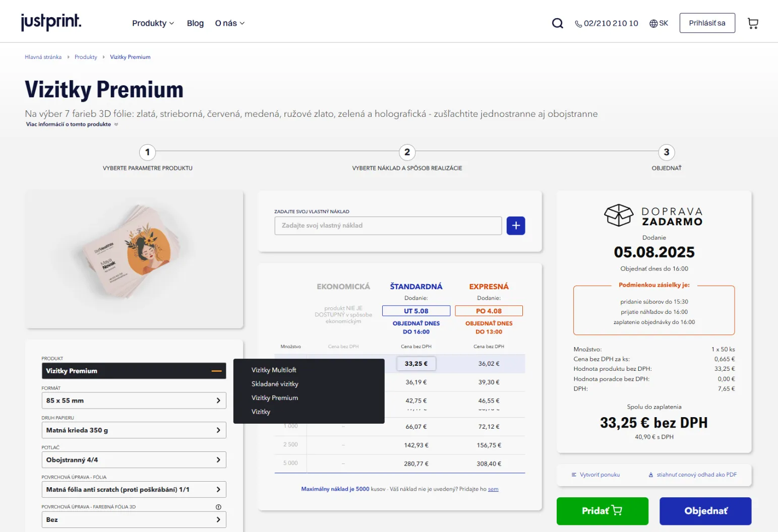This screenshot has width=778, height=532.
Task: Open the SK language globe selector
Action: coord(659,23)
